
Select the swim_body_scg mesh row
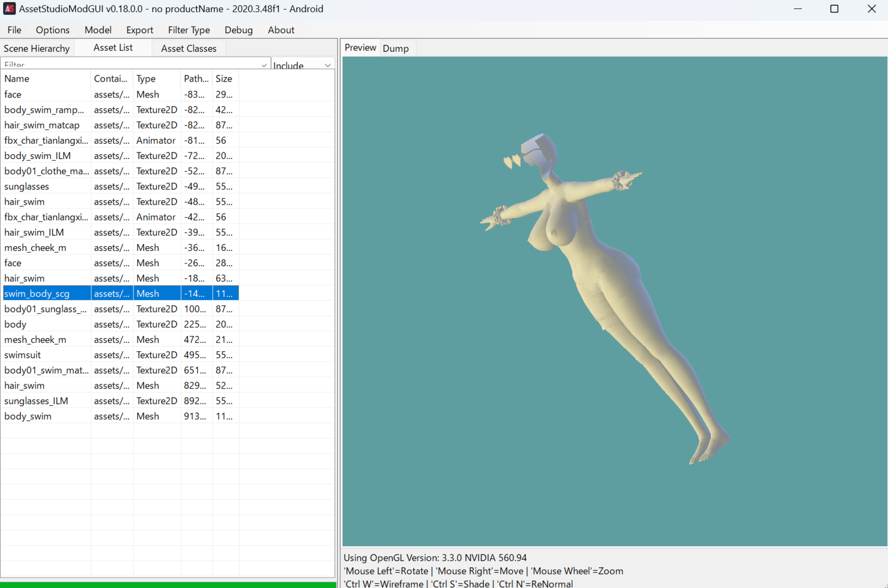coord(120,293)
